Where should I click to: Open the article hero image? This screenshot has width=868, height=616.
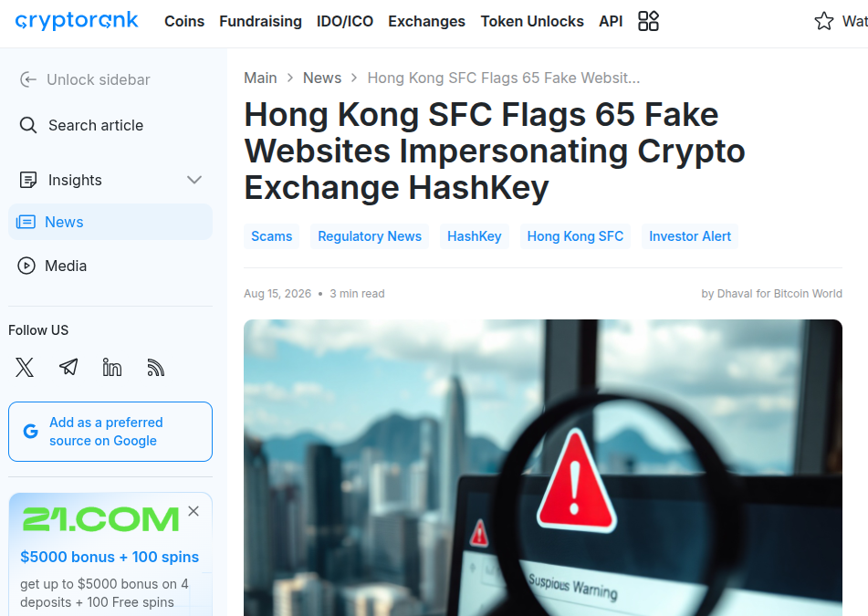[543, 467]
